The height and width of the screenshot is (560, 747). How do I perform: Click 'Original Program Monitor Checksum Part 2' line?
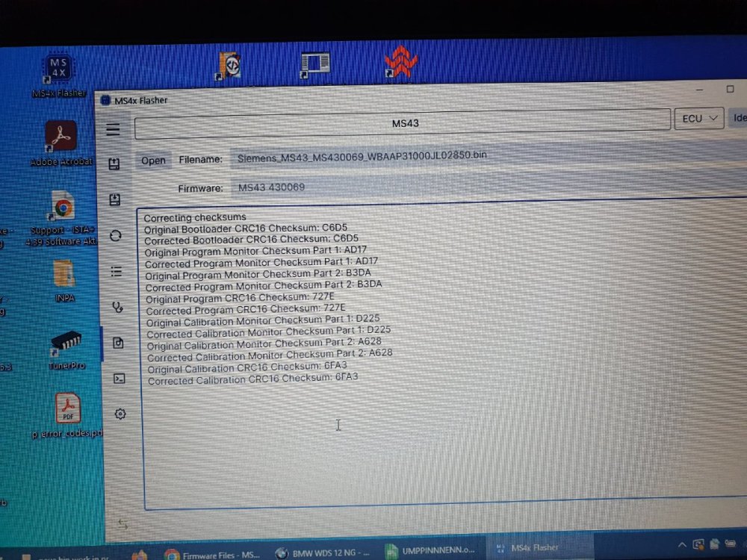pos(258,274)
